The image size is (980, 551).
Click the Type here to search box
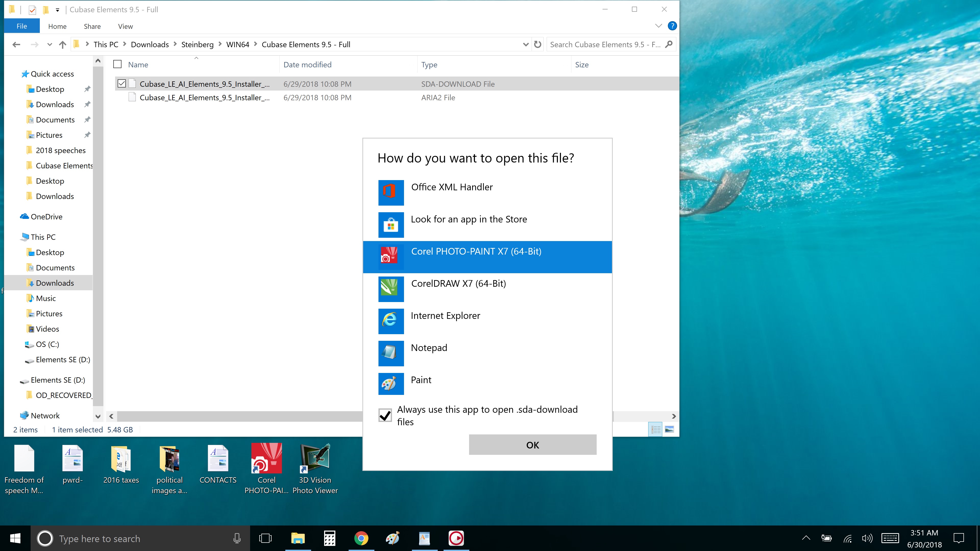(140, 539)
